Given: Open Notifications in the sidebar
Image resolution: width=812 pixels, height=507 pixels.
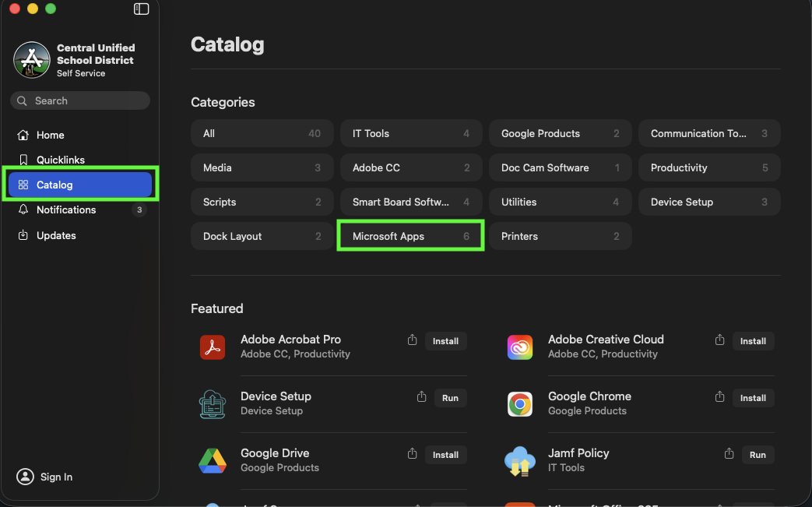Looking at the screenshot, I should [x=80, y=209].
